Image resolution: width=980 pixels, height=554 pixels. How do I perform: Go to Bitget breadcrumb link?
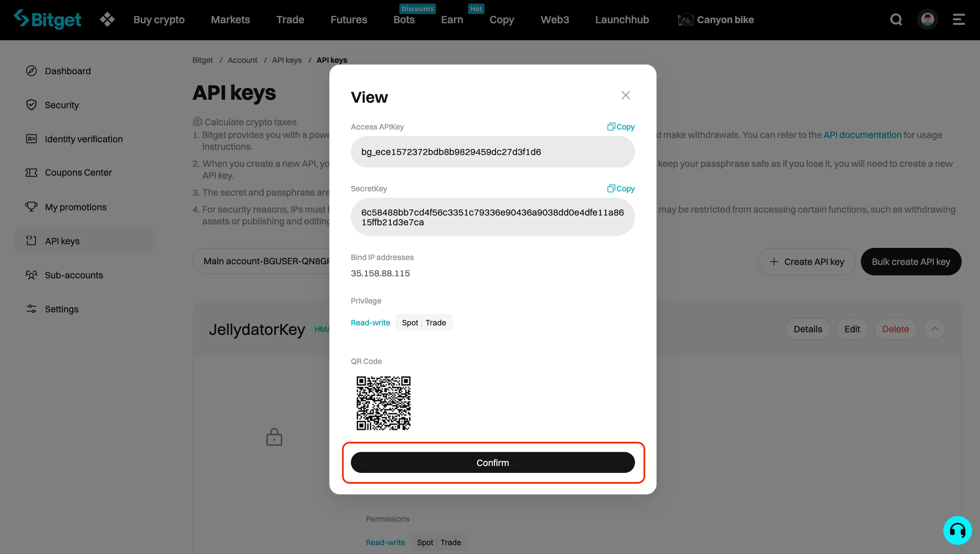[x=202, y=60]
